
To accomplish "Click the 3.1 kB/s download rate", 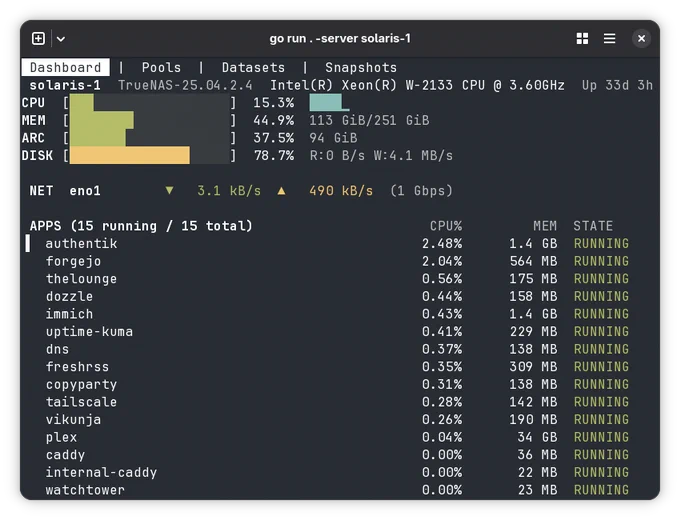I will (229, 191).
